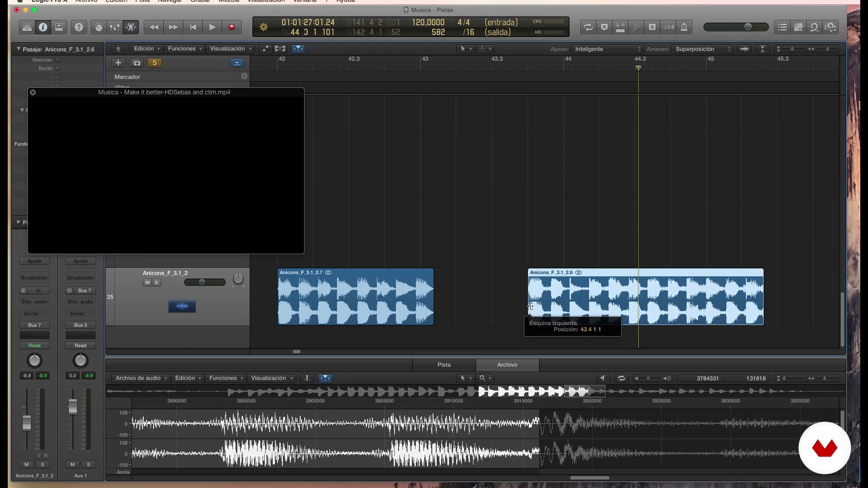
Task: Click green Read automation button
Action: coord(34,346)
